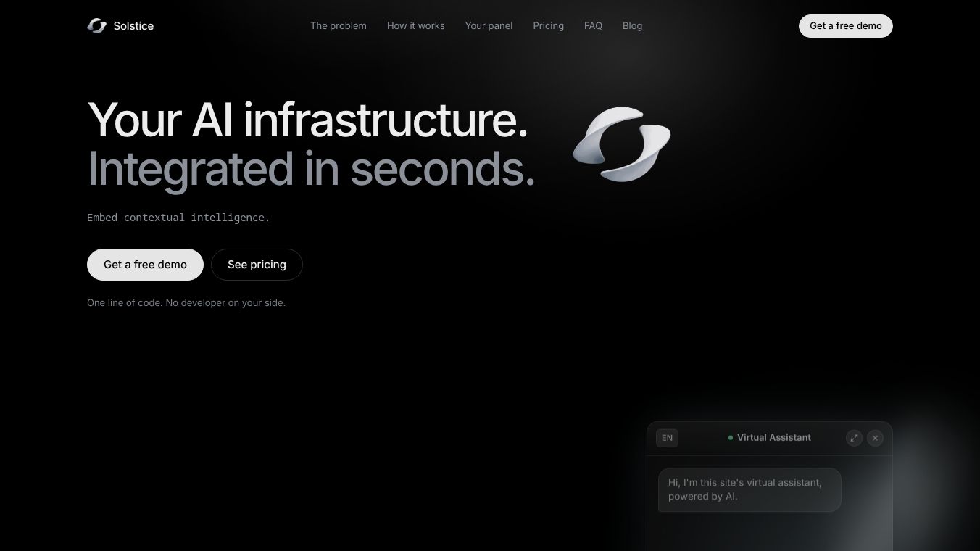The height and width of the screenshot is (551, 980).
Task: Go to The problem section
Action: (x=339, y=26)
